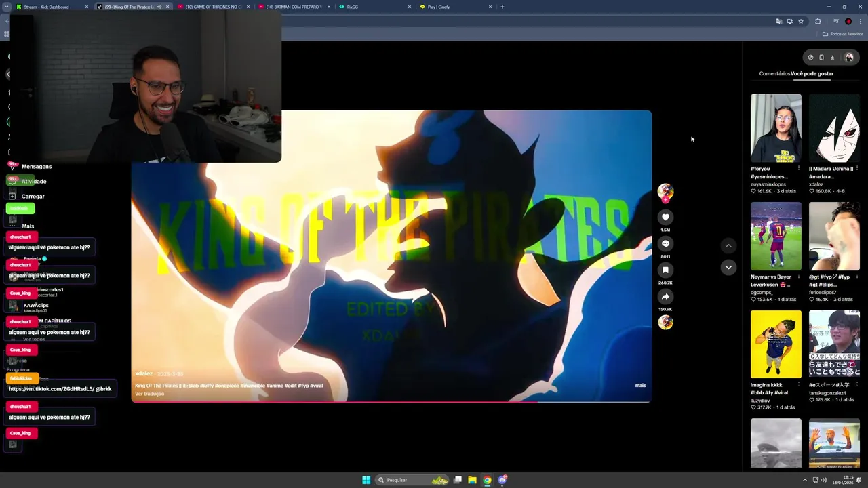Share the video using the arrow icon

[665, 296]
